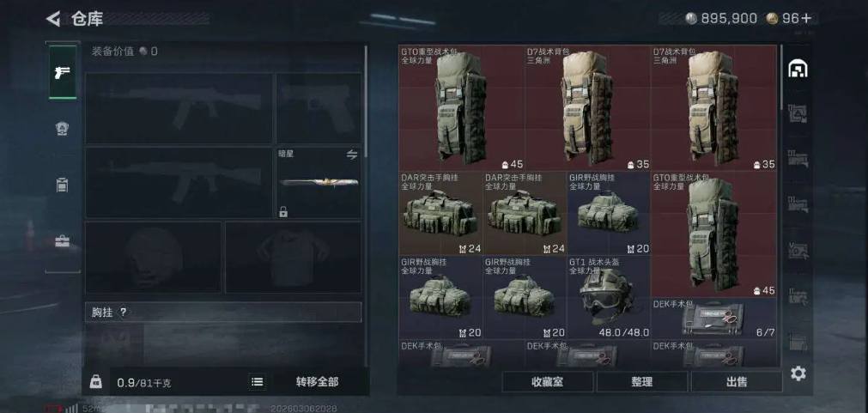
Task: Open the helmet armor category in left sidebar
Action: (x=63, y=129)
